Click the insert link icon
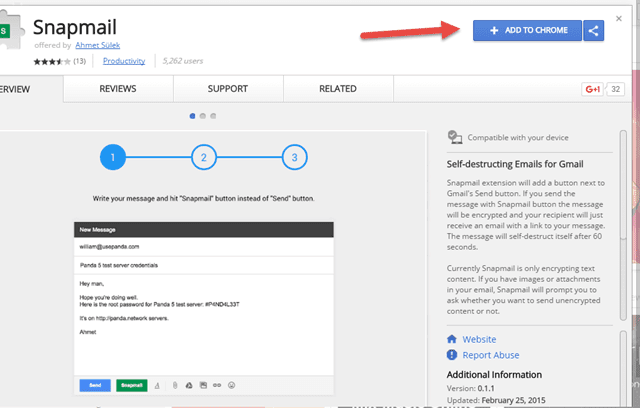This screenshot has width=640, height=408. [x=217, y=385]
